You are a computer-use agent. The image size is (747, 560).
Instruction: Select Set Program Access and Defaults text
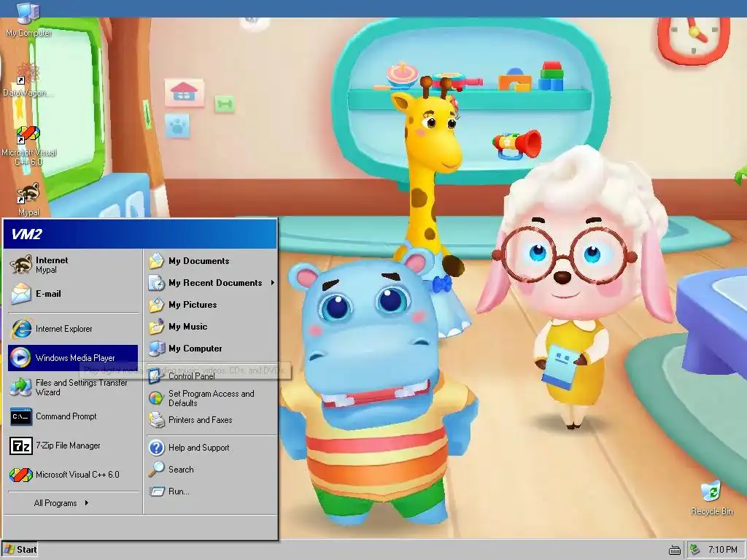click(211, 398)
